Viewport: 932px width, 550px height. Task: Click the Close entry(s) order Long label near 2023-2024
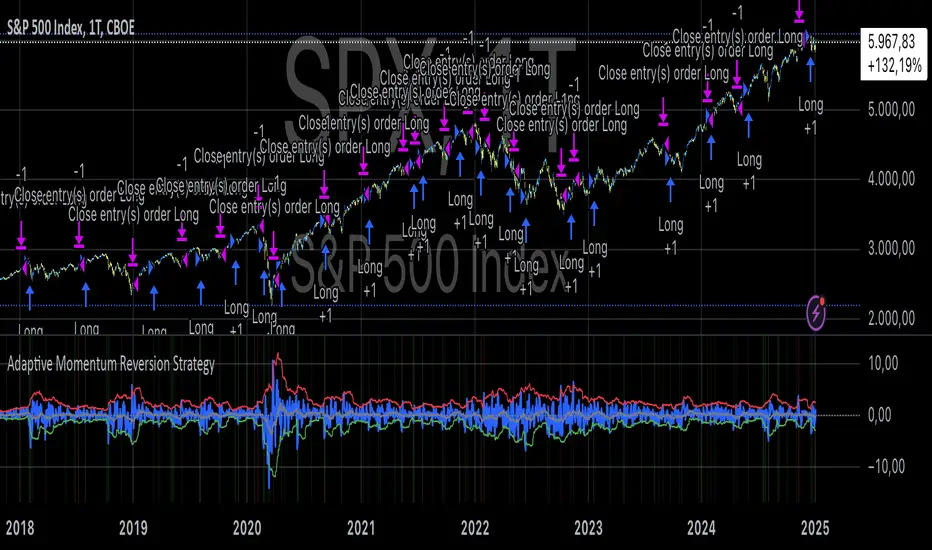click(663, 74)
